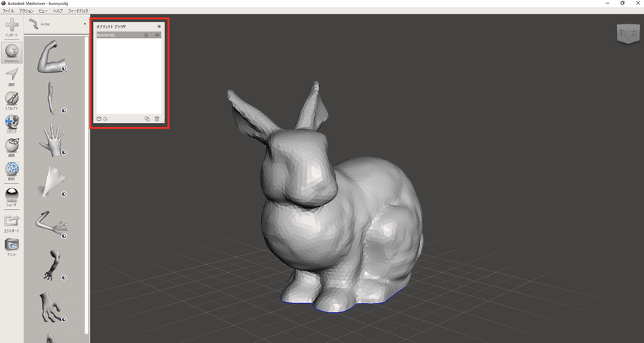Open the 編集 (Edit) tool
The image size is (644, 343).
click(x=11, y=145)
